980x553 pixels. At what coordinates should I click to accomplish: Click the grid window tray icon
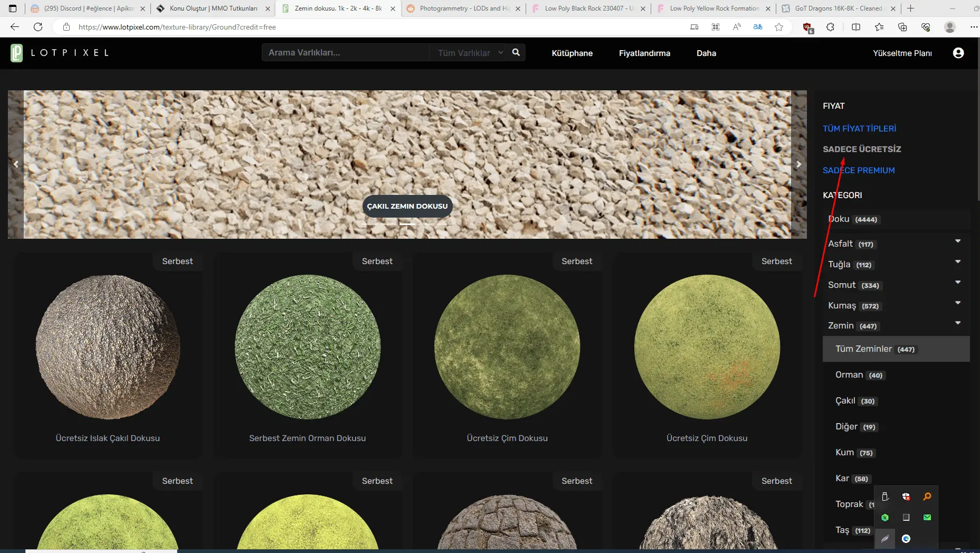pos(906,518)
